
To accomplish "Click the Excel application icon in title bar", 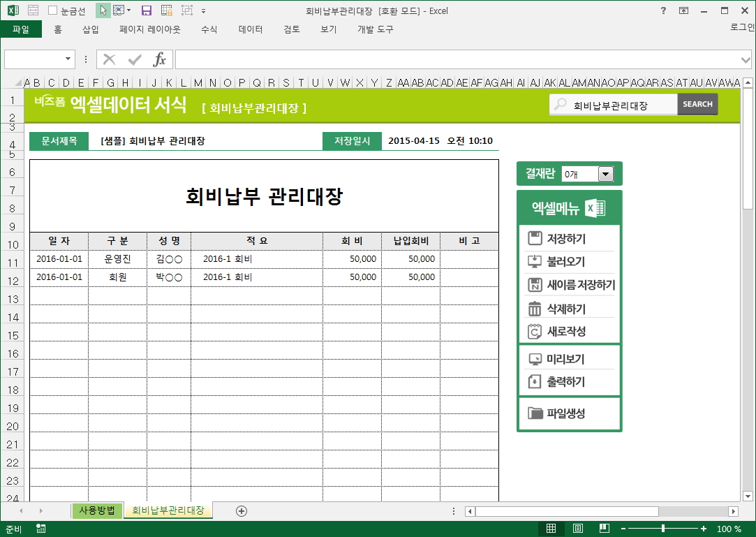I will coord(13,10).
